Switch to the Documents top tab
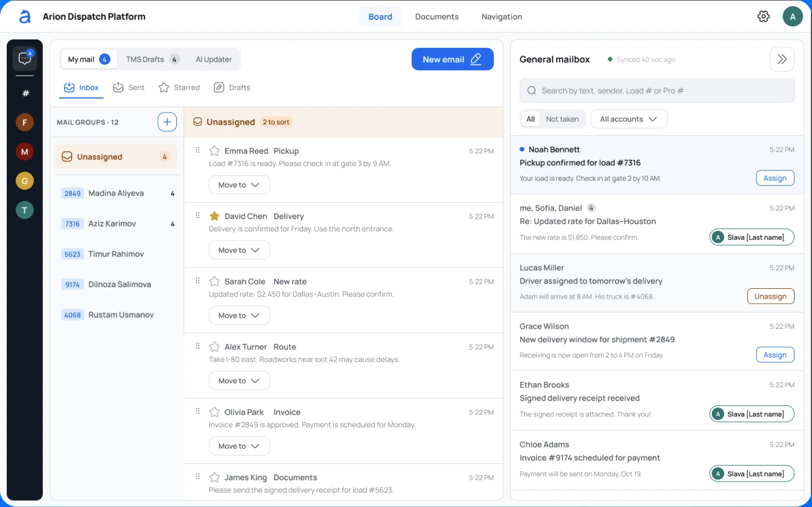 pos(437,17)
